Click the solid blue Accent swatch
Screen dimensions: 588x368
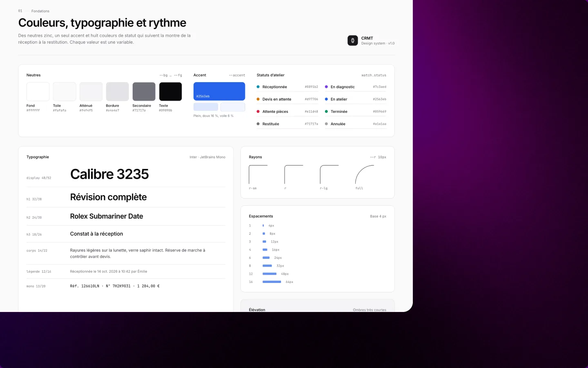(219, 91)
